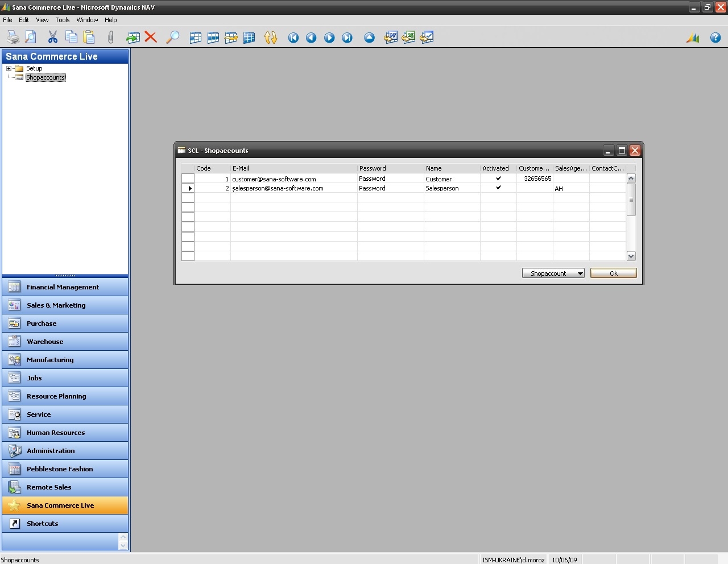Viewport: 728px width, 564px height.
Task: Click the Activated column header
Action: [x=498, y=168]
